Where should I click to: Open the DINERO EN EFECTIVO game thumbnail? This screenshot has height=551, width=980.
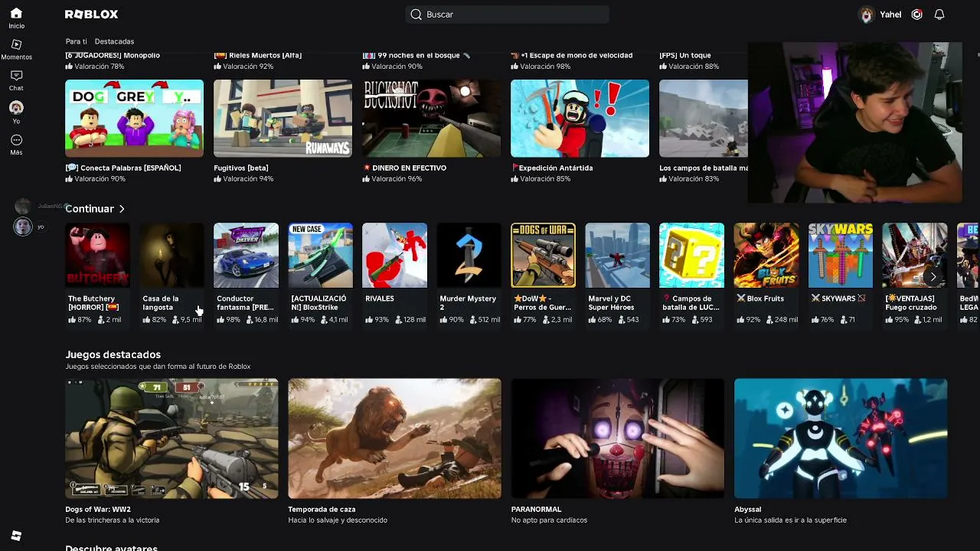pos(431,119)
